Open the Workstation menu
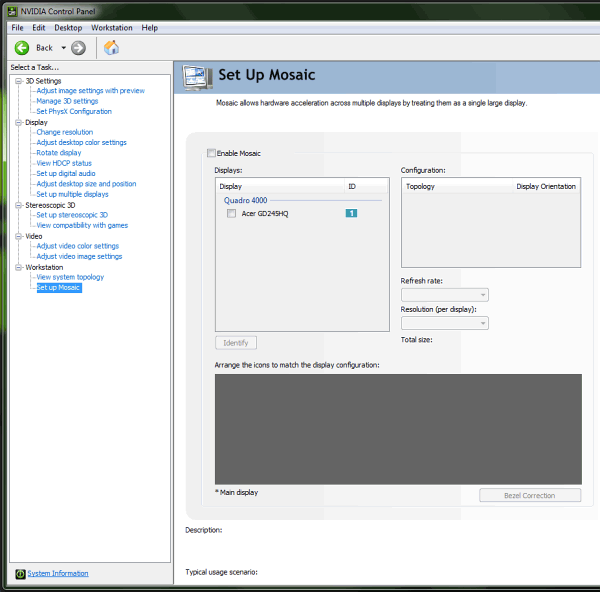The image size is (600, 592). point(112,28)
